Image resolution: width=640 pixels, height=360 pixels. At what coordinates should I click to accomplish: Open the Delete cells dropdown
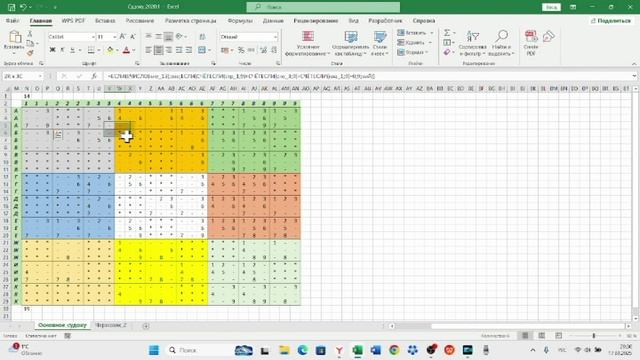click(x=413, y=42)
